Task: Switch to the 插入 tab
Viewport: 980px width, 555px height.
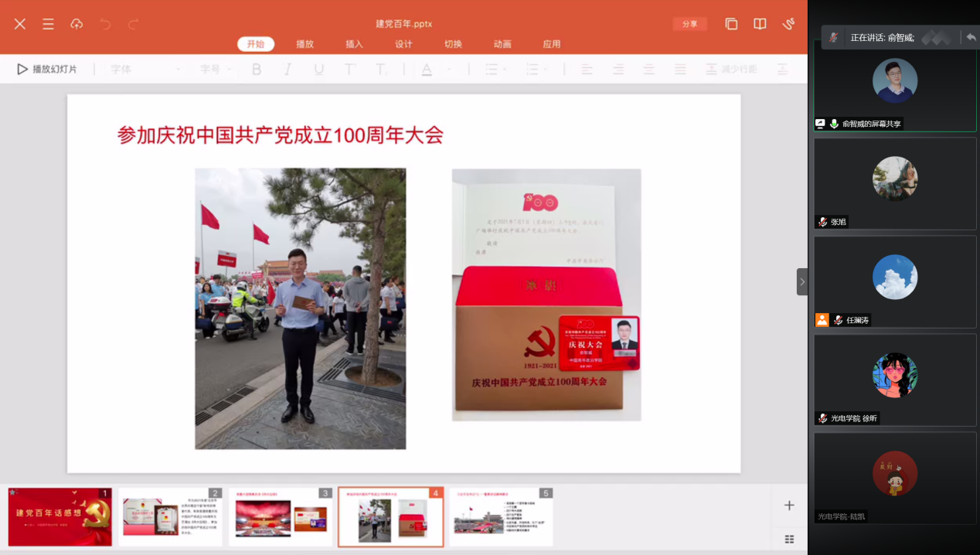Action: click(x=354, y=44)
